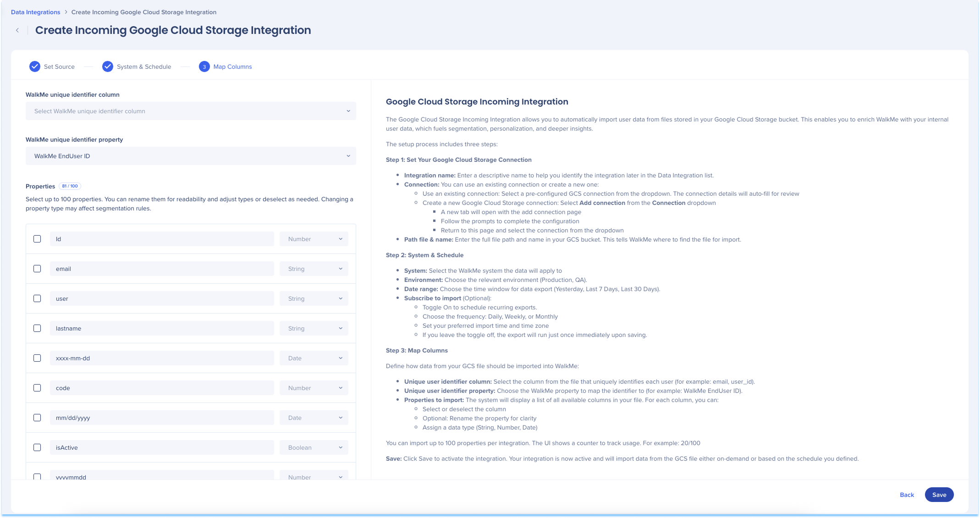The height and width of the screenshot is (518, 980).
Task: Edit the lastname property name field
Action: 162,328
